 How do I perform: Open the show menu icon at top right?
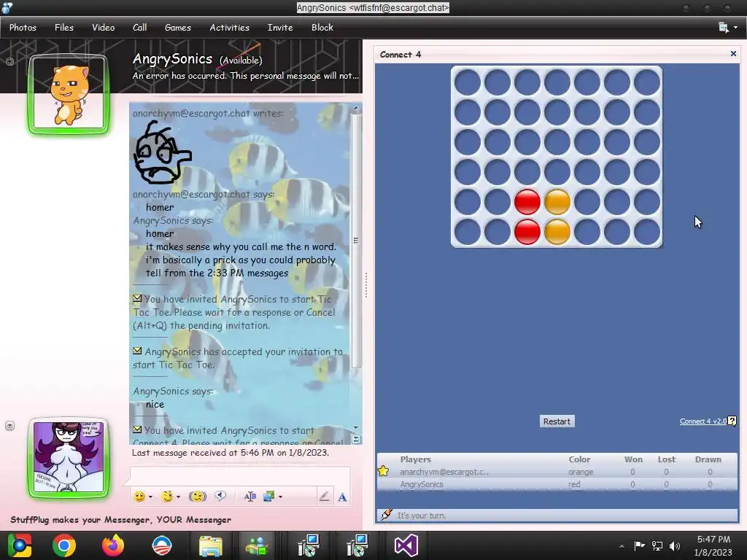coord(724,28)
